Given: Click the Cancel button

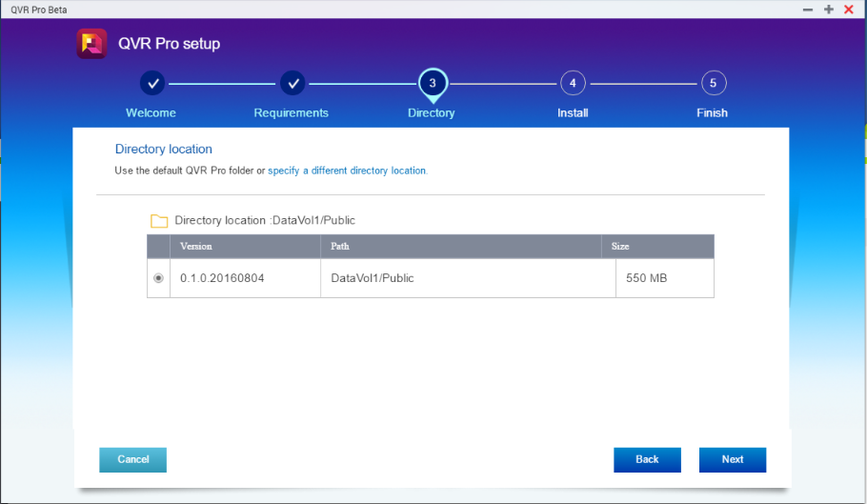Looking at the screenshot, I should tap(132, 460).
